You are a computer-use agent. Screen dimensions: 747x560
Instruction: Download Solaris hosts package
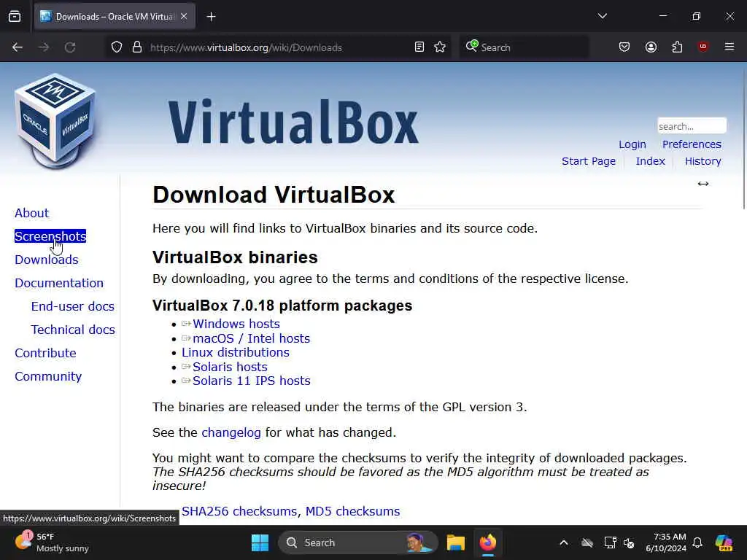pyautogui.click(x=230, y=367)
